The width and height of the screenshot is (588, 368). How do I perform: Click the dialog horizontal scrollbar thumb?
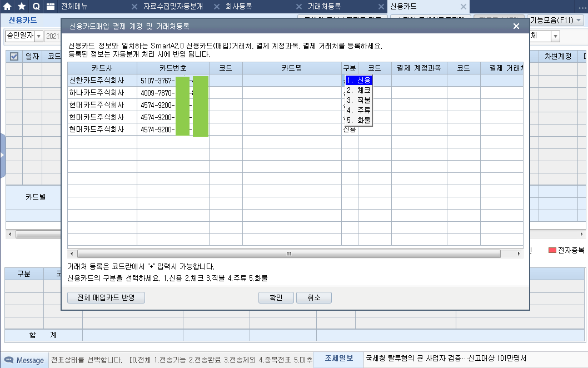pos(289,253)
